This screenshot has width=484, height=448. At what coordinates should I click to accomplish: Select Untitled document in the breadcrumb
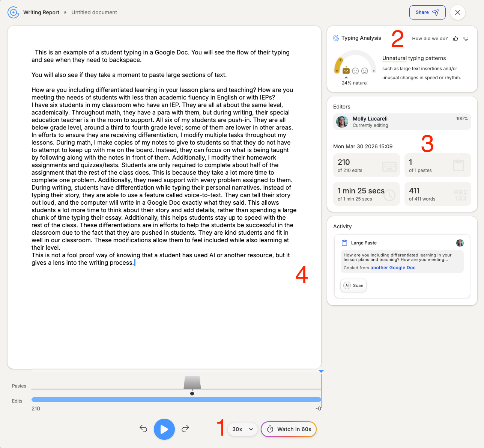tap(94, 12)
